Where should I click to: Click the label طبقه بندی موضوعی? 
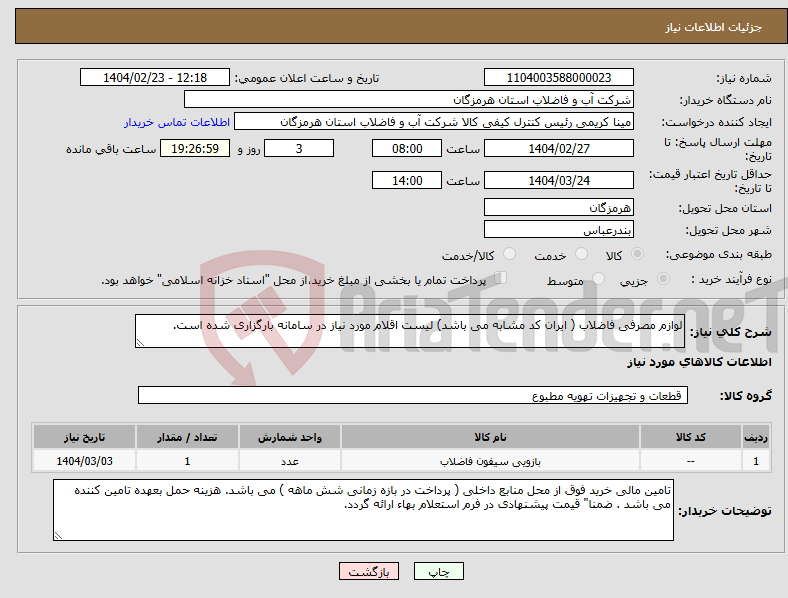pos(719,254)
